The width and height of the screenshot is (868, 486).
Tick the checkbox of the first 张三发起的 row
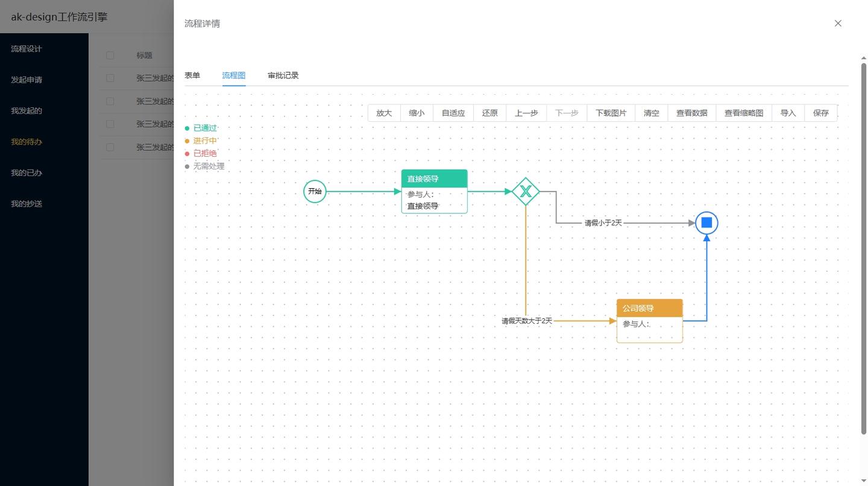(110, 78)
